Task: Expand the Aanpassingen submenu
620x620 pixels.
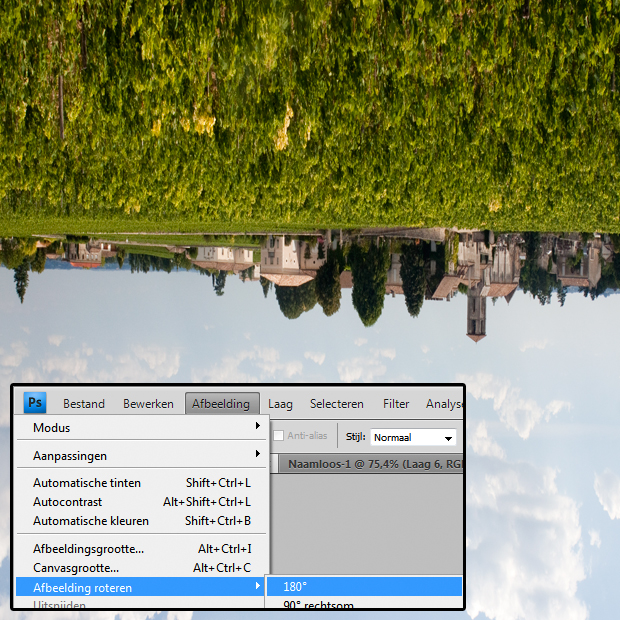Action: (143, 455)
